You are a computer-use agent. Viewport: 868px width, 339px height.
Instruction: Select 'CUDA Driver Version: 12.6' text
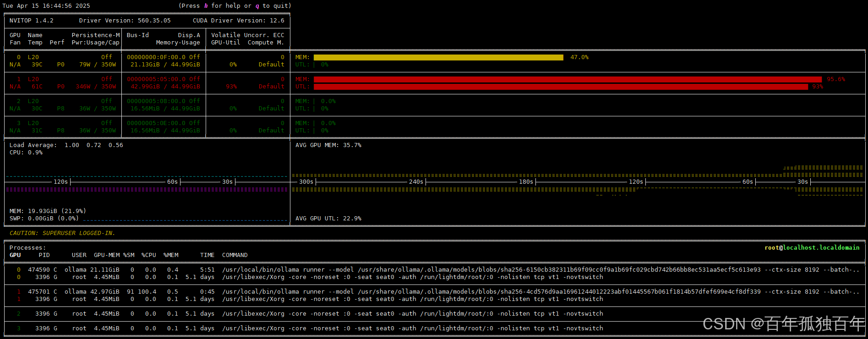click(x=239, y=21)
